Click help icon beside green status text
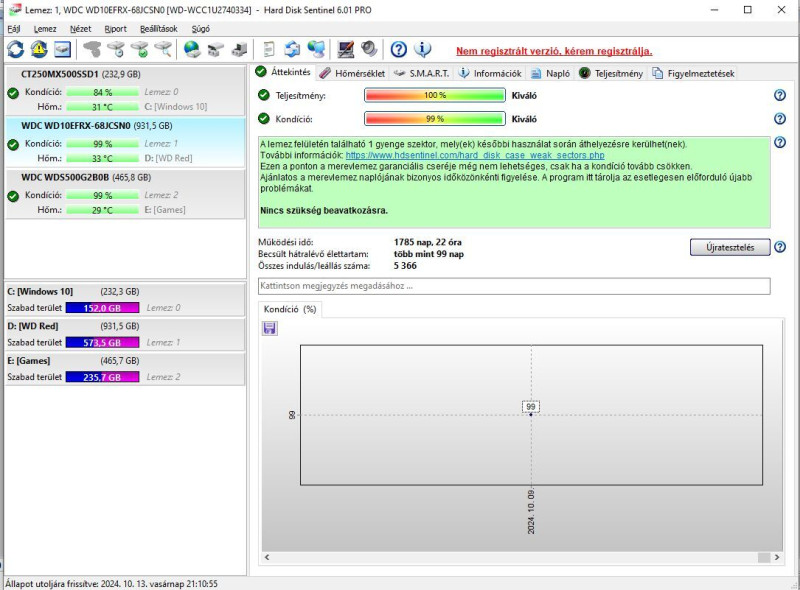The height and width of the screenshot is (590, 800). [780, 142]
